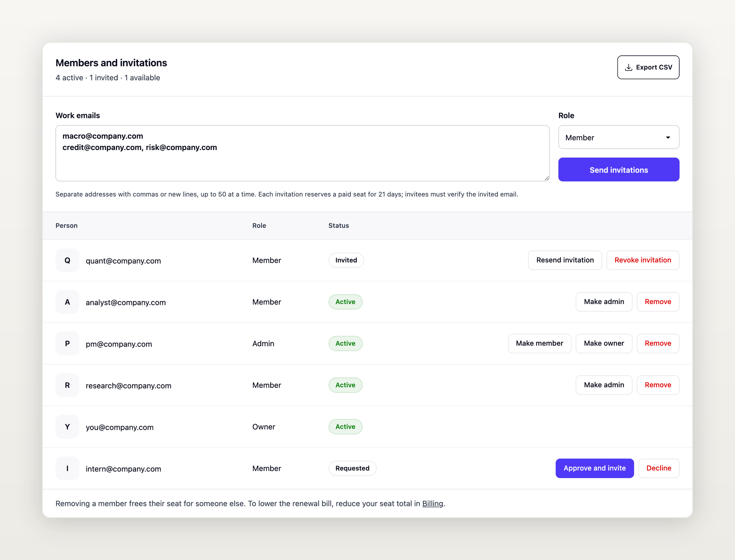
Task: Resend invitation to quant@company.com
Action: (x=565, y=260)
